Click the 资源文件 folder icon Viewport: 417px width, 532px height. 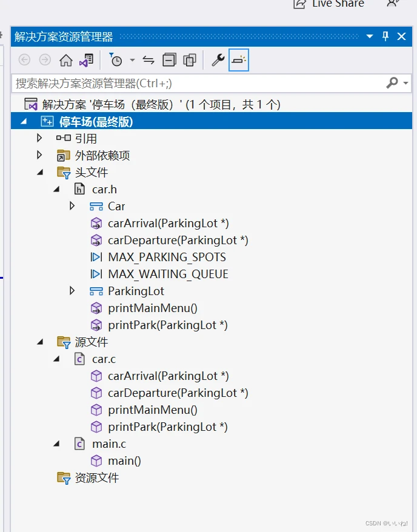64,477
